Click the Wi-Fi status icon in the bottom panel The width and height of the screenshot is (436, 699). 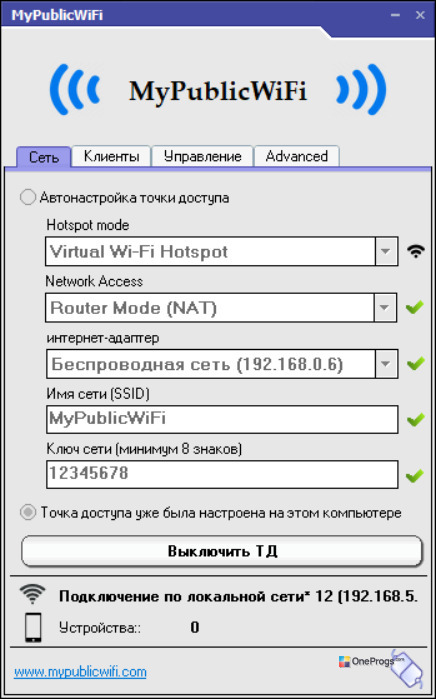32,594
